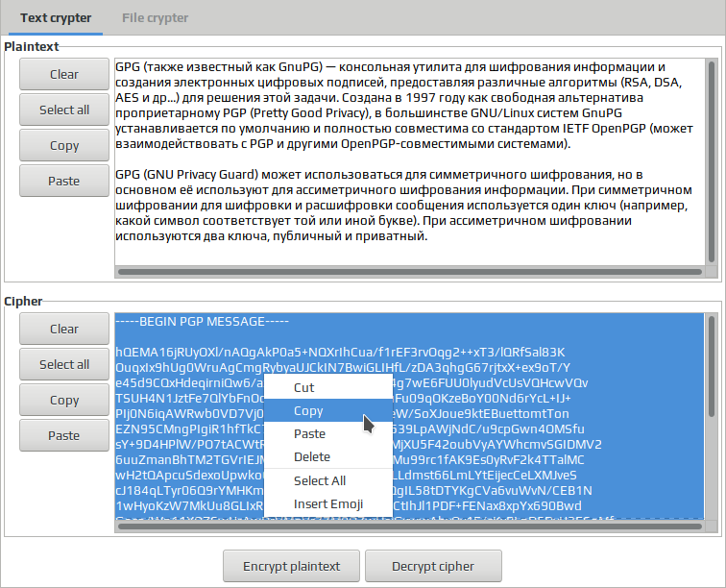This screenshot has width=726, height=588.
Task: Click the Encrypt plaintext button
Action: tap(291, 566)
